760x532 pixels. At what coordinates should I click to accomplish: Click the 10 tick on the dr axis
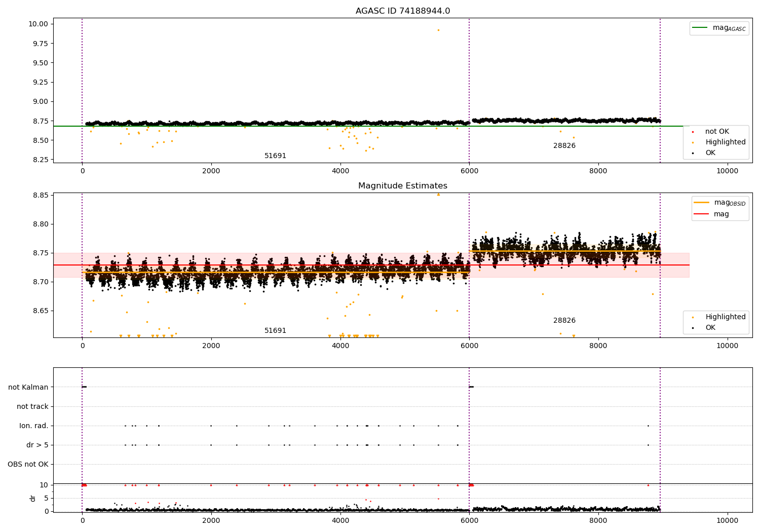coord(44,485)
